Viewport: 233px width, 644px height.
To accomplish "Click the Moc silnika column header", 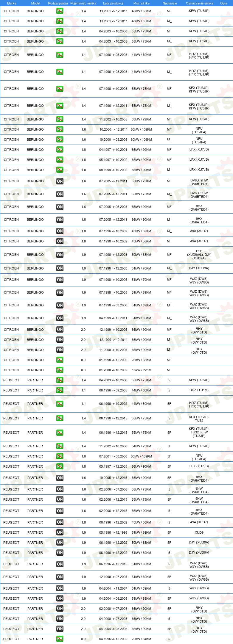I will point(142,3).
